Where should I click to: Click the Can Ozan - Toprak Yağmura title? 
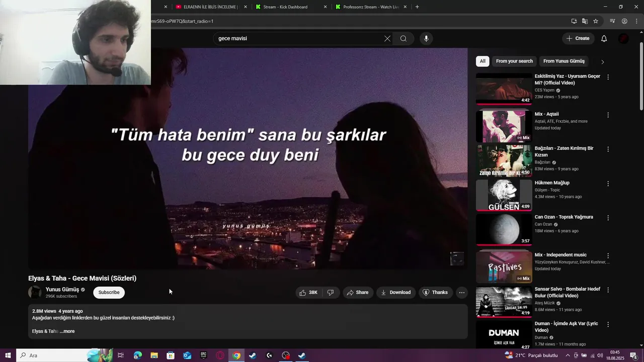[563, 217]
